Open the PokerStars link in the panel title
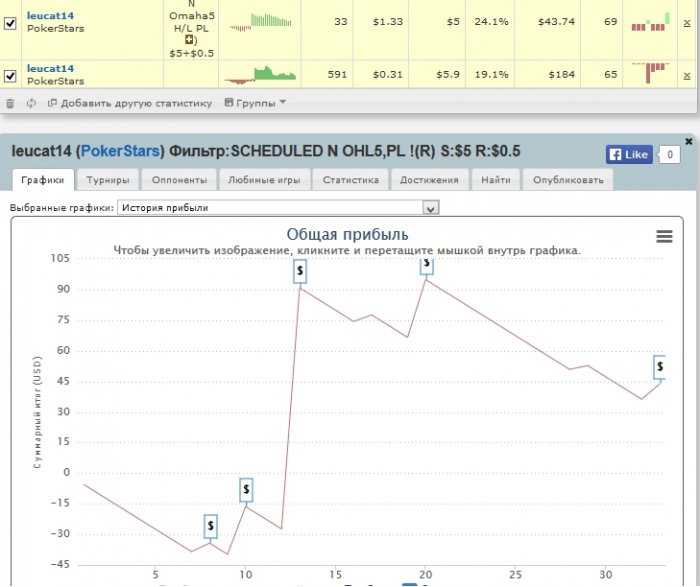 120,151
